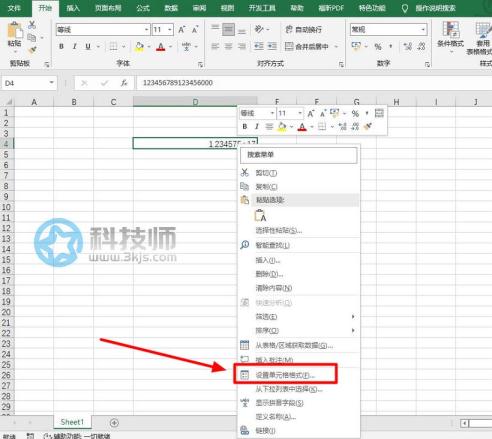This screenshot has width=492, height=439.
Task: Switch to the 公式 (Formulas) ribbon tab
Action: 143,8
